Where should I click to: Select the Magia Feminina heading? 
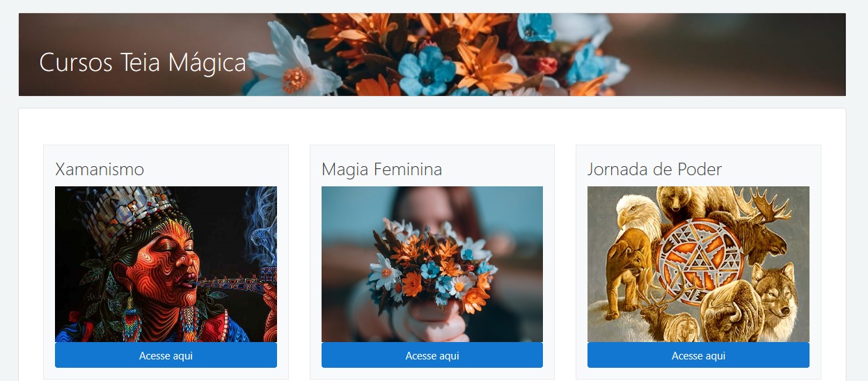381,169
